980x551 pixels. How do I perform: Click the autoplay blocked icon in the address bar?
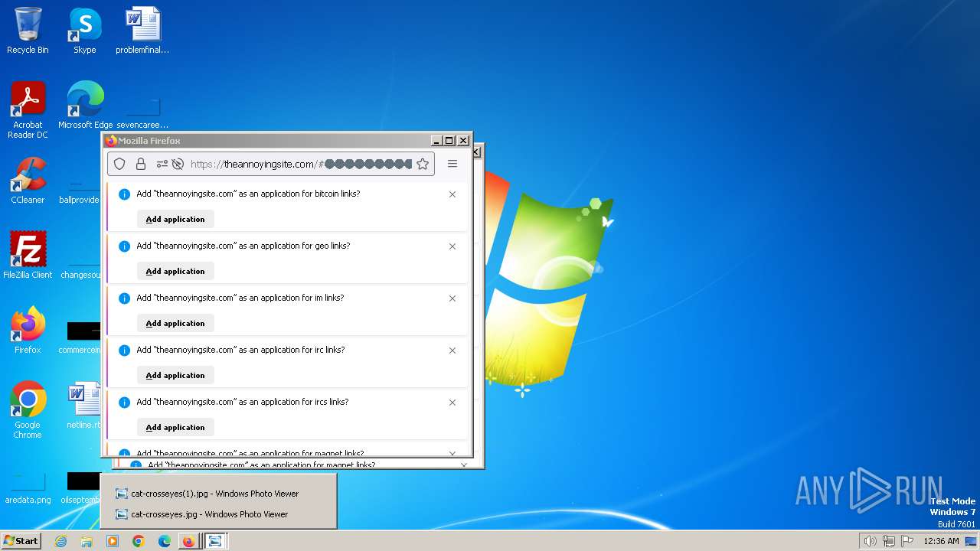click(178, 164)
